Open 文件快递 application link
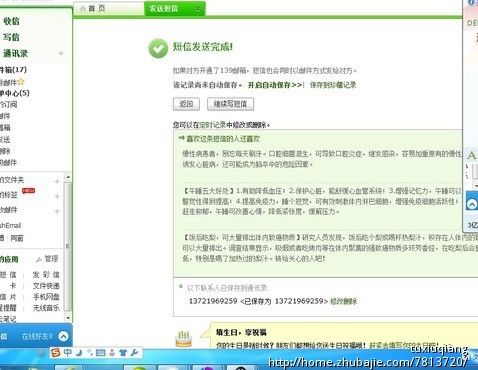478x370 pixels. 46,286
